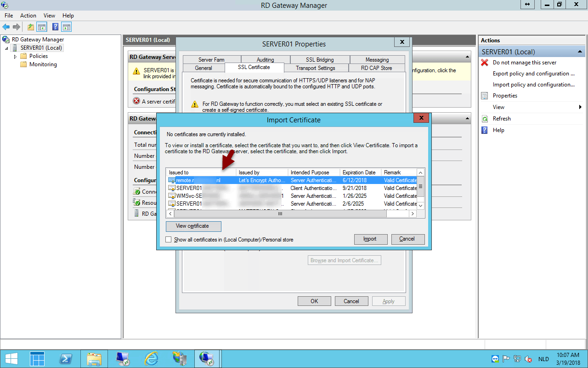Click Import policy and configuration action

[x=534, y=85]
